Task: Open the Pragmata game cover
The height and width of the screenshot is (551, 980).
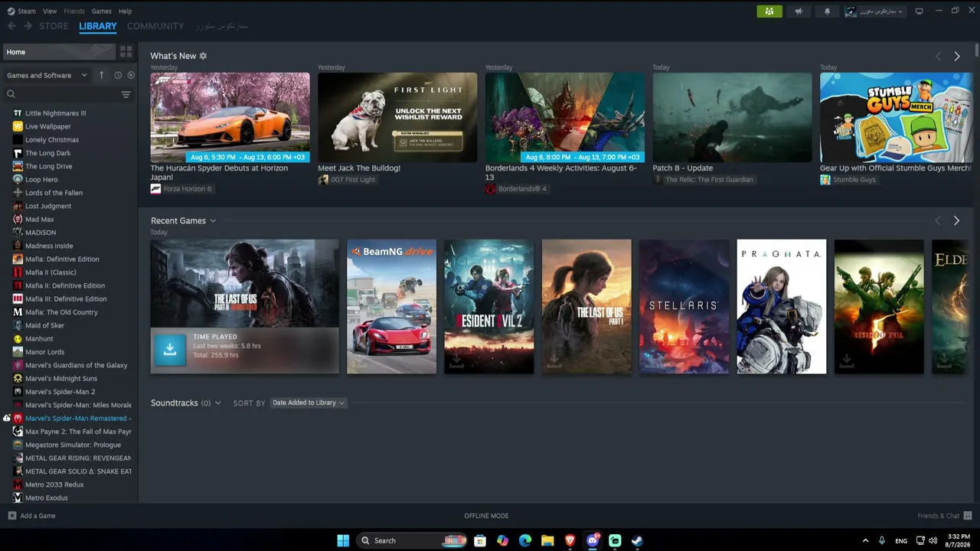Action: click(781, 307)
